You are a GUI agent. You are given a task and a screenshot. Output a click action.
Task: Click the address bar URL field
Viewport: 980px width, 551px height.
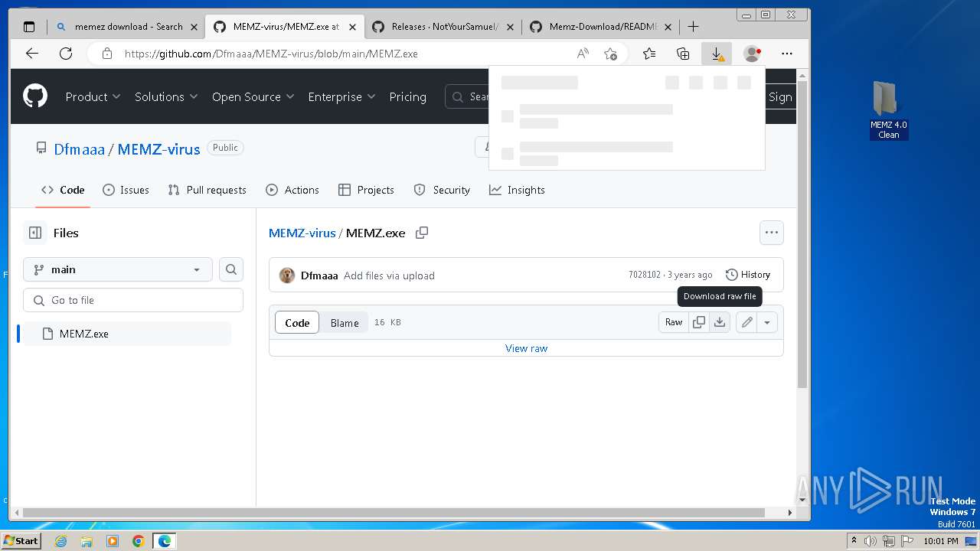click(x=345, y=54)
